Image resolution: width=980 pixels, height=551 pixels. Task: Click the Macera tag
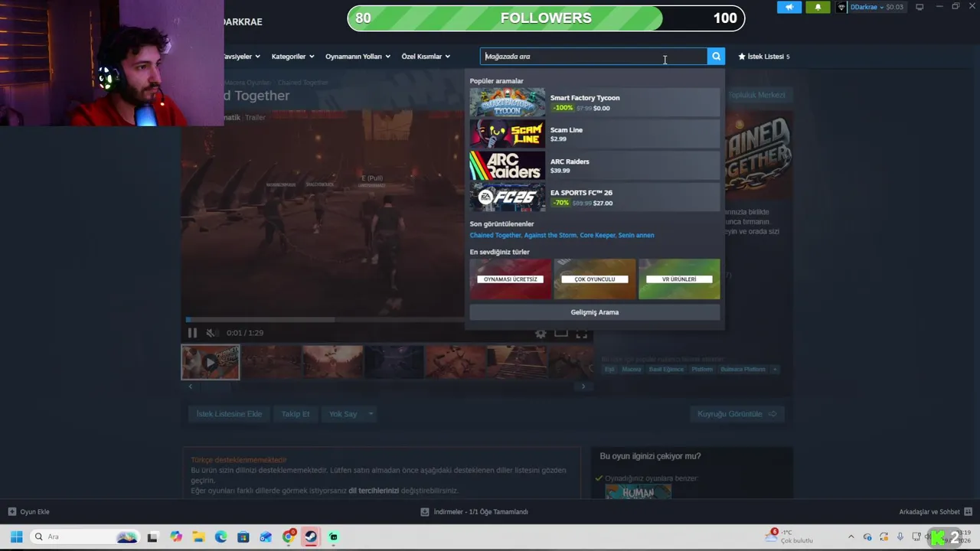click(632, 370)
